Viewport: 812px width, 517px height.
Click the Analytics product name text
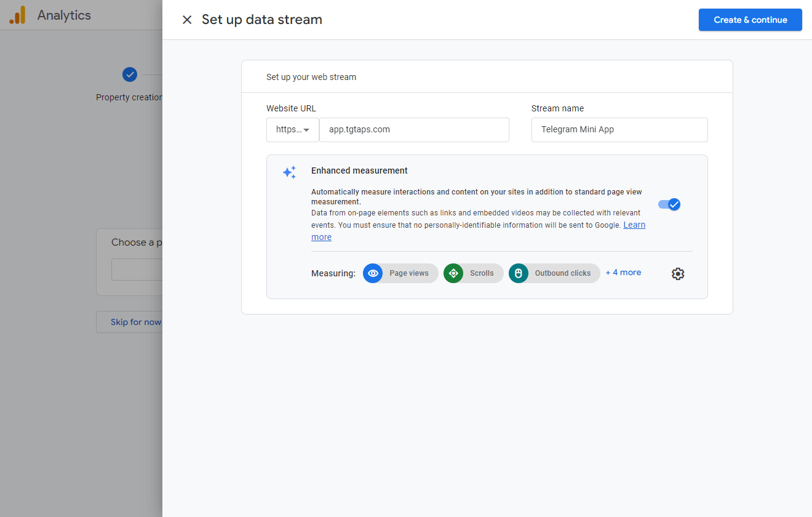coord(64,15)
